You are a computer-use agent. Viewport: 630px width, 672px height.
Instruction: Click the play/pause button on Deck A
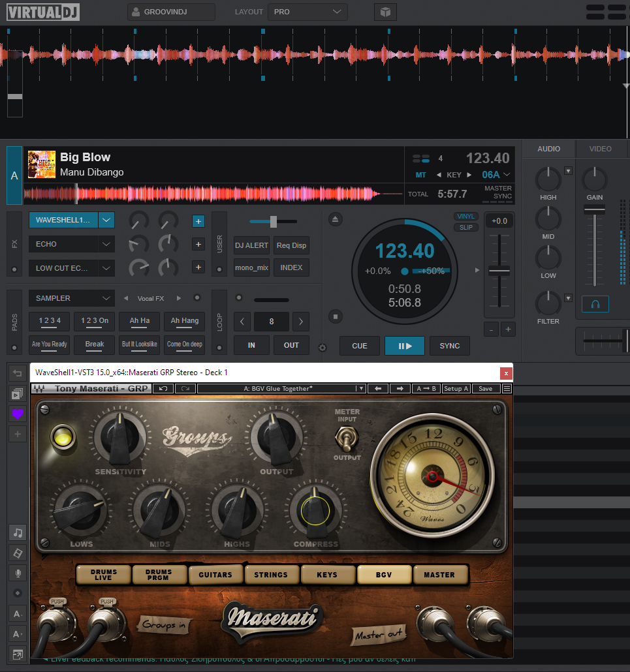point(405,346)
